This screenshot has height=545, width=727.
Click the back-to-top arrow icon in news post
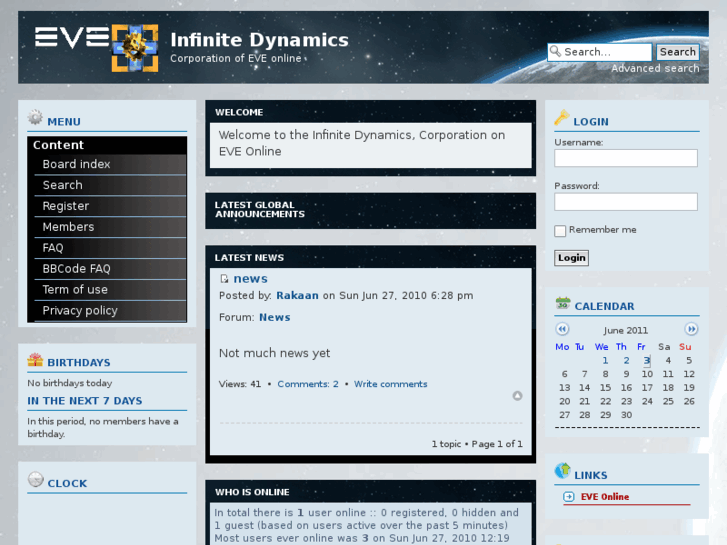coord(517,396)
